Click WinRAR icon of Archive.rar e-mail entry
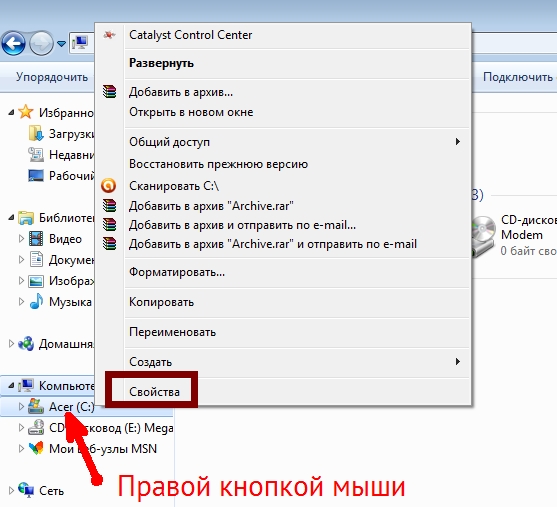This screenshot has height=507, width=557. [x=109, y=244]
